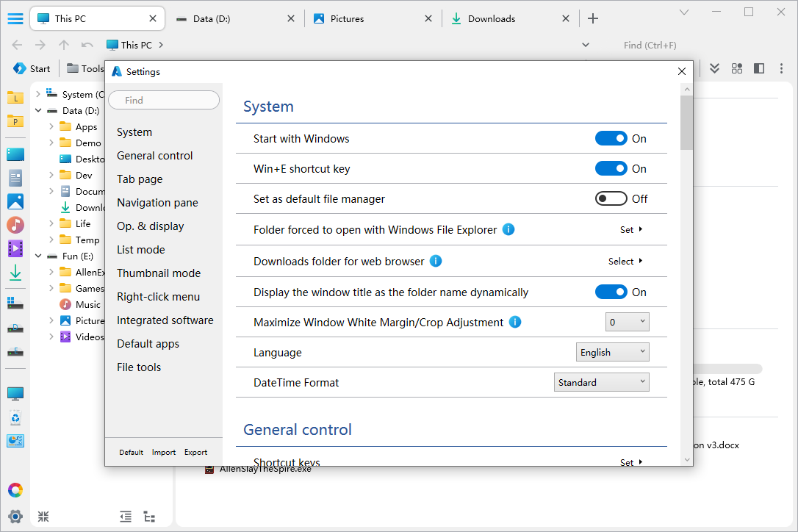Select Navigation pane settings category
The height and width of the screenshot is (532, 798).
(157, 203)
